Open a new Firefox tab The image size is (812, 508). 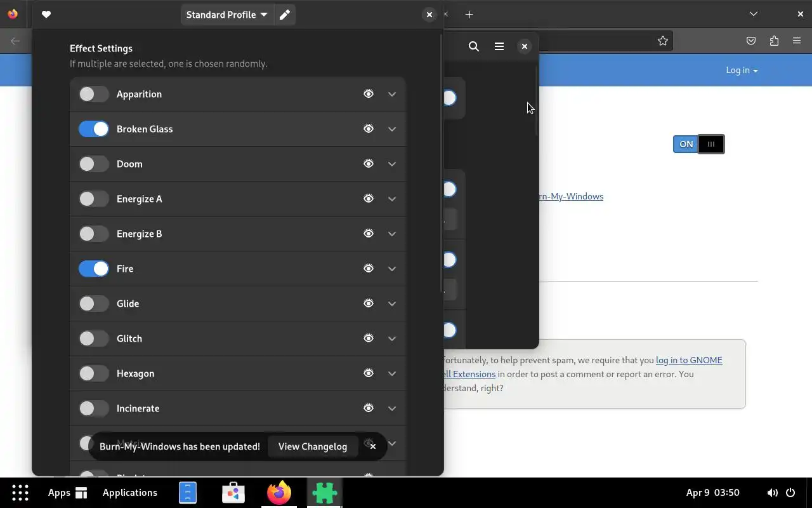click(469, 14)
